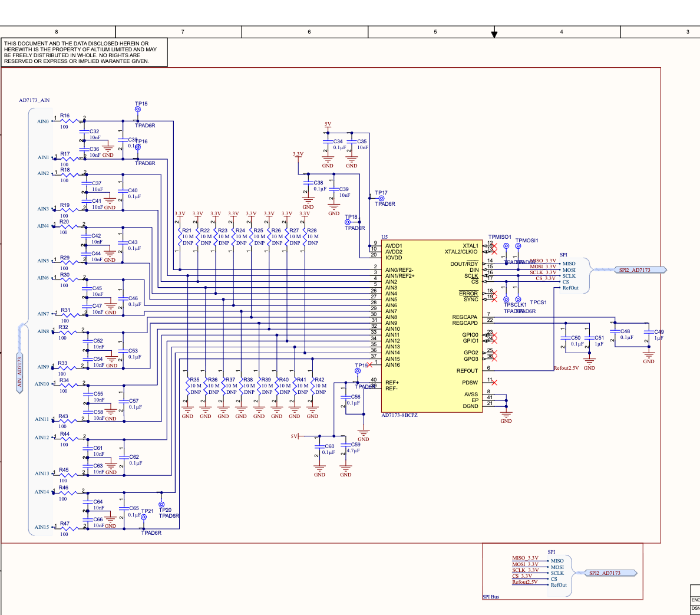Image resolution: width=700 pixels, height=615 pixels.
Task: Click the AIN0 harness entry
Action: (43, 121)
